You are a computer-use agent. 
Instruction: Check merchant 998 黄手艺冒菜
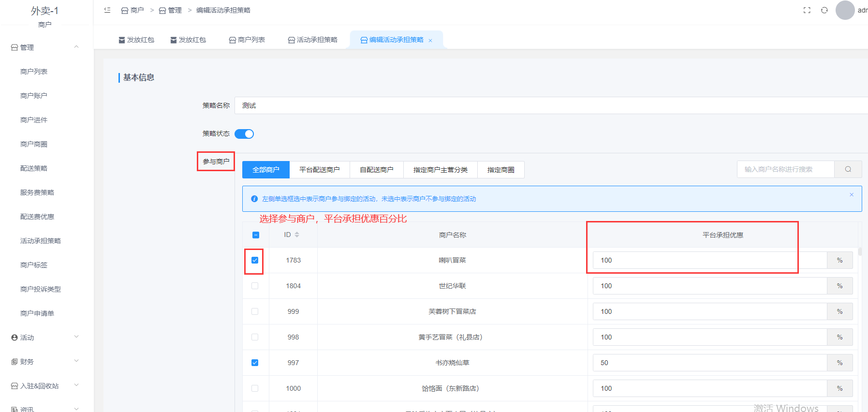click(x=255, y=337)
